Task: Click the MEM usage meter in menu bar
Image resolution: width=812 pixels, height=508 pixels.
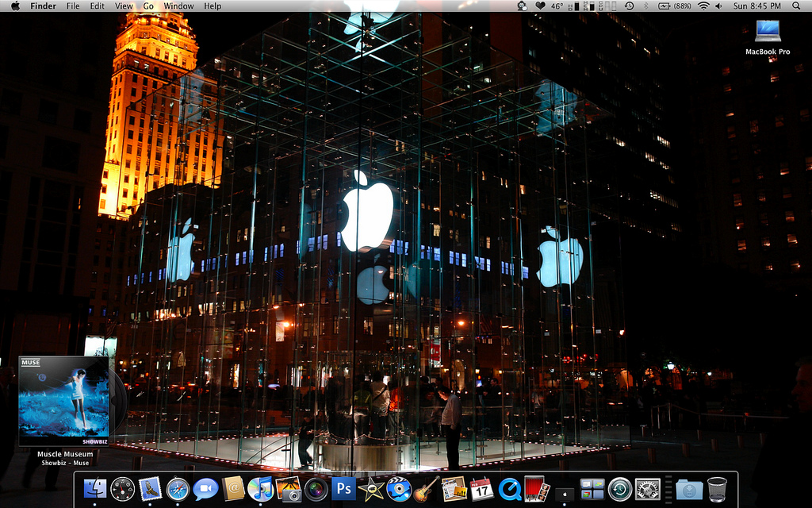Action: tap(589, 6)
